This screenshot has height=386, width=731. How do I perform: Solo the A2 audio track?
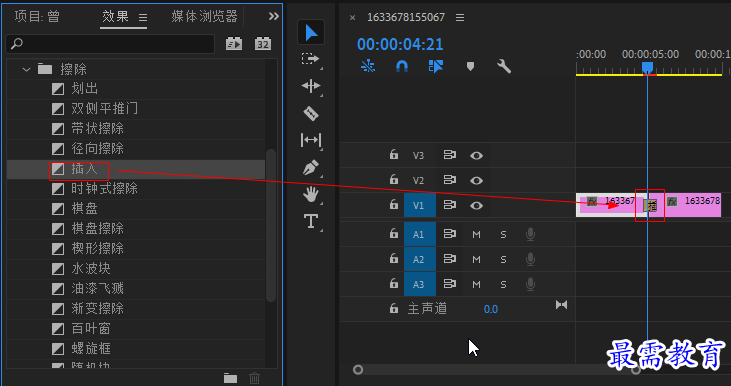click(503, 259)
